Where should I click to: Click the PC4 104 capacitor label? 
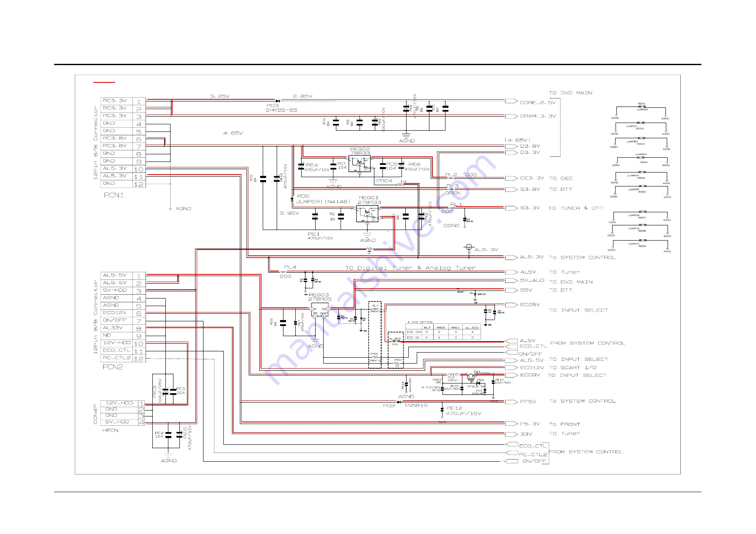point(159,435)
